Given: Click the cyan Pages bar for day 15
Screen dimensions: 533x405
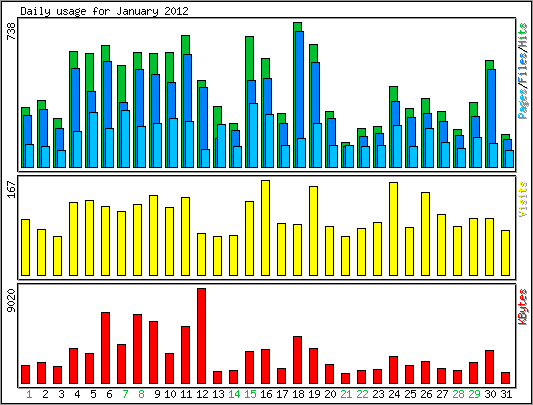Looking at the screenshot, I should [253, 135].
